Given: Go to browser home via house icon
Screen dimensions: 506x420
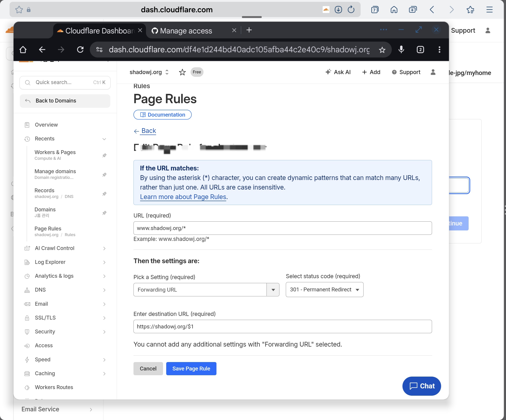Looking at the screenshot, I should [23, 50].
